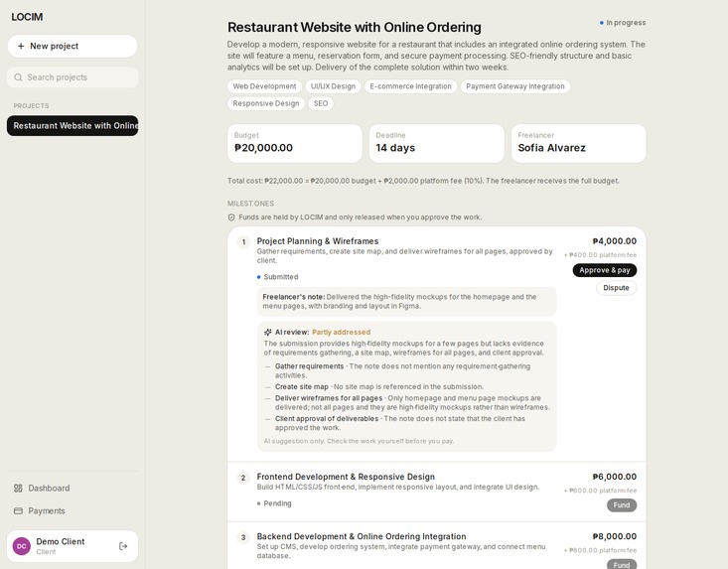Click the Deadline 14 days card
The width and height of the screenshot is (728, 569).
436,143
